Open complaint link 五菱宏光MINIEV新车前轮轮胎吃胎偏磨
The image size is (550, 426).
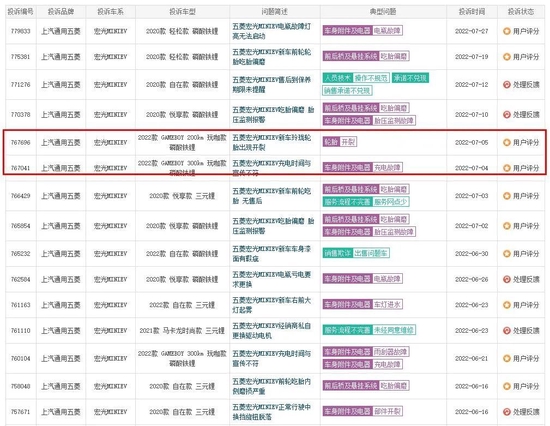pyautogui.click(x=271, y=57)
